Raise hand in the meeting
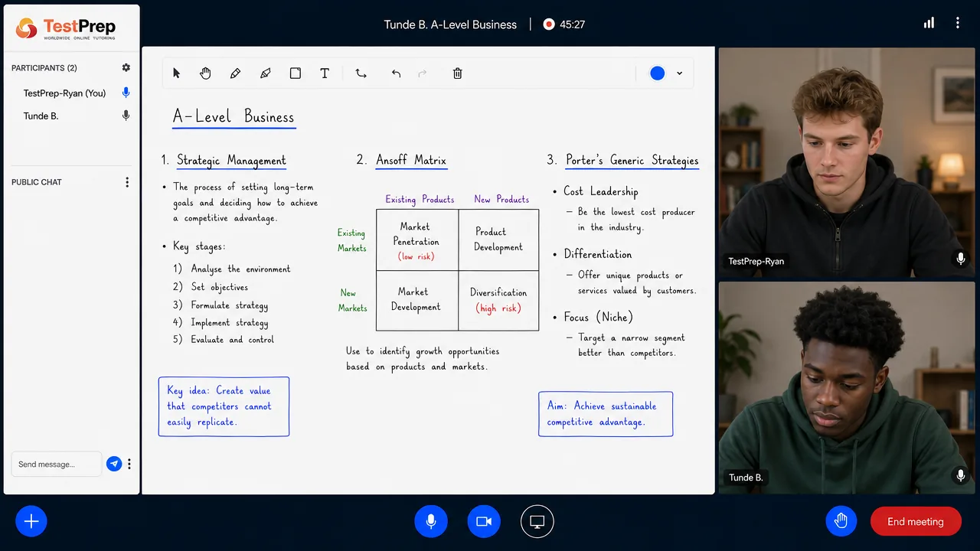 [841, 521]
